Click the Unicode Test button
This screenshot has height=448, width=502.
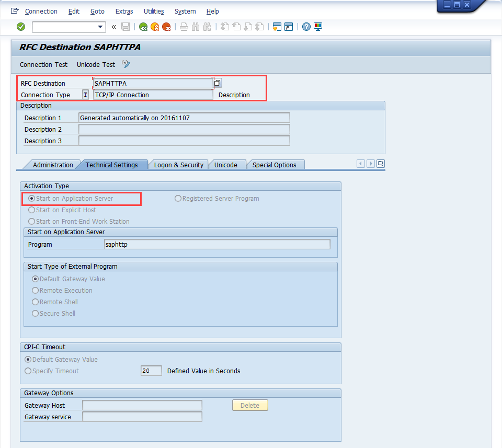tap(96, 65)
